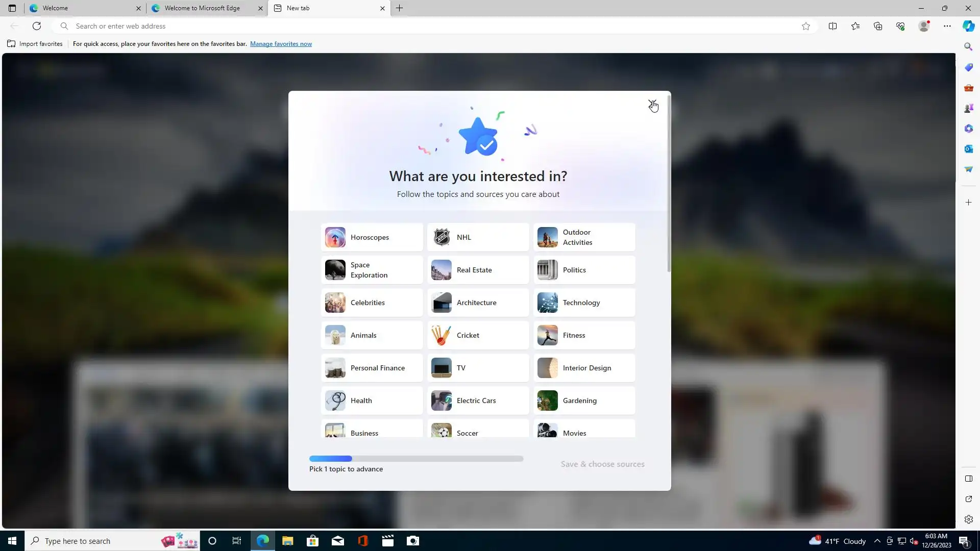Click Manage favorites now link

point(281,44)
